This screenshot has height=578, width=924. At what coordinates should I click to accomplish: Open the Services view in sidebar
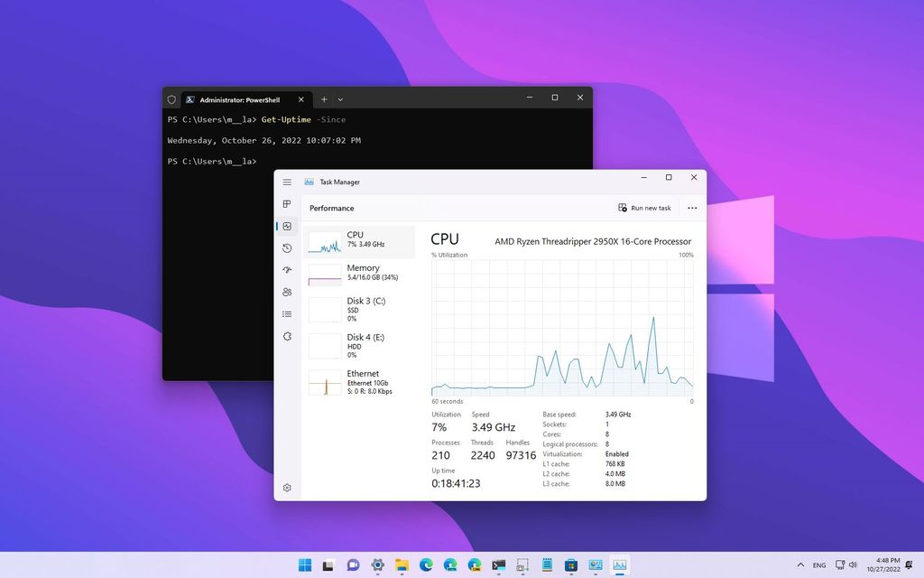point(287,335)
